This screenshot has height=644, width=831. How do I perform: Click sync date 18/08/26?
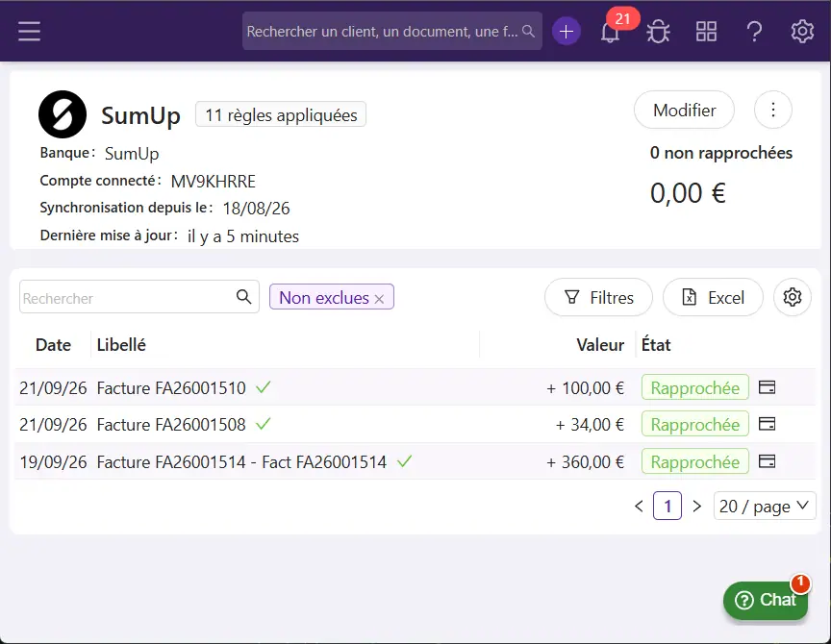point(256,209)
